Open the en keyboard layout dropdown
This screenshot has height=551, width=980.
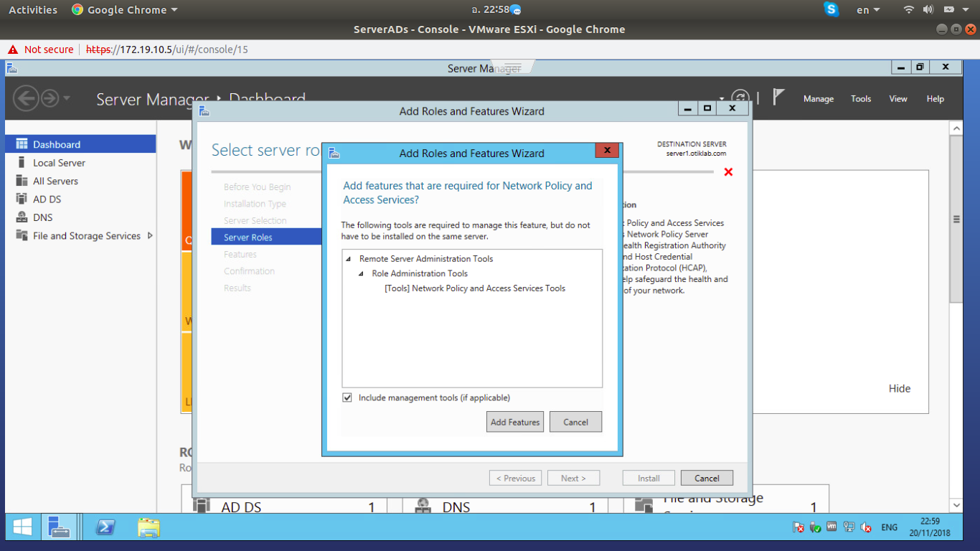coord(868,10)
